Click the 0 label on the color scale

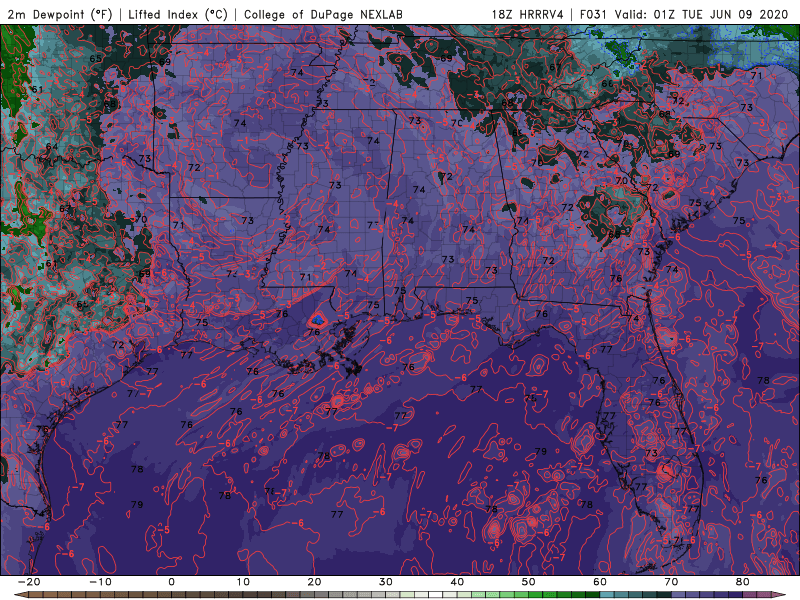(x=171, y=582)
